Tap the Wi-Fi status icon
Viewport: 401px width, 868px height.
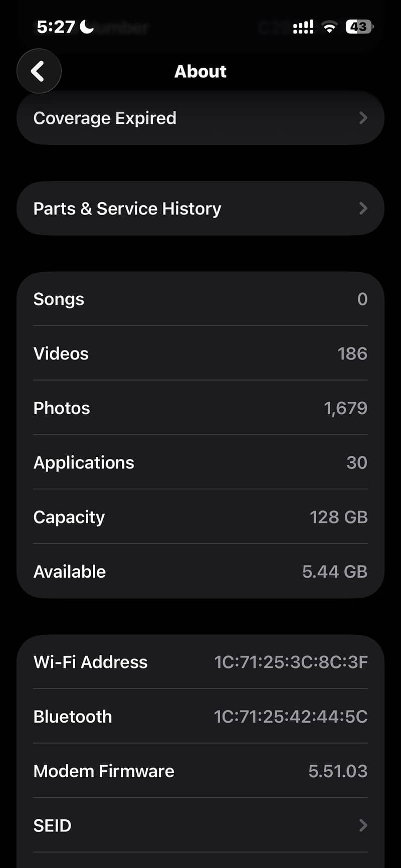coord(329,27)
